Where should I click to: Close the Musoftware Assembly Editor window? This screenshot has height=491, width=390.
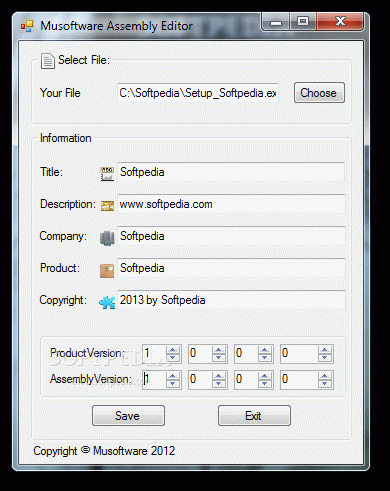coord(340,22)
